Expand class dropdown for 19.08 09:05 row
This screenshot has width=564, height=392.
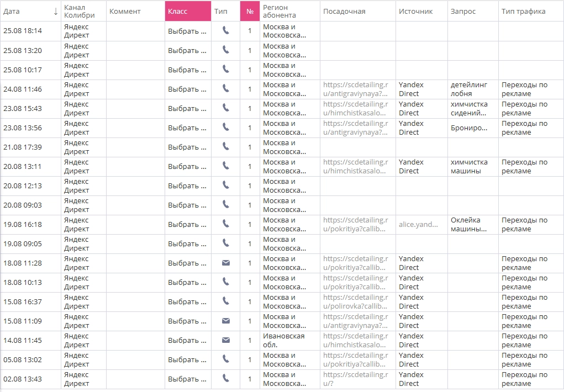[x=188, y=244]
